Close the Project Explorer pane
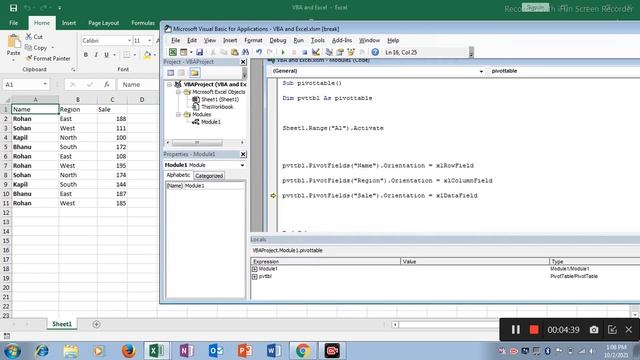 click(243, 62)
